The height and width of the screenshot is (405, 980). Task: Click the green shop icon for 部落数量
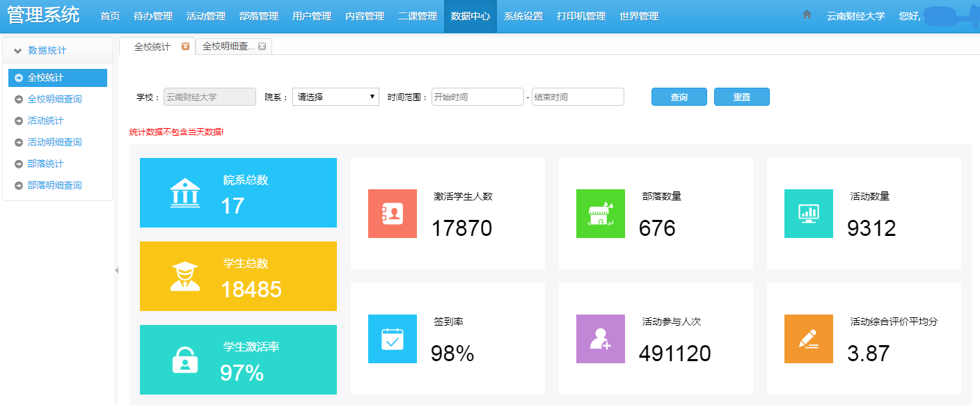click(x=601, y=214)
